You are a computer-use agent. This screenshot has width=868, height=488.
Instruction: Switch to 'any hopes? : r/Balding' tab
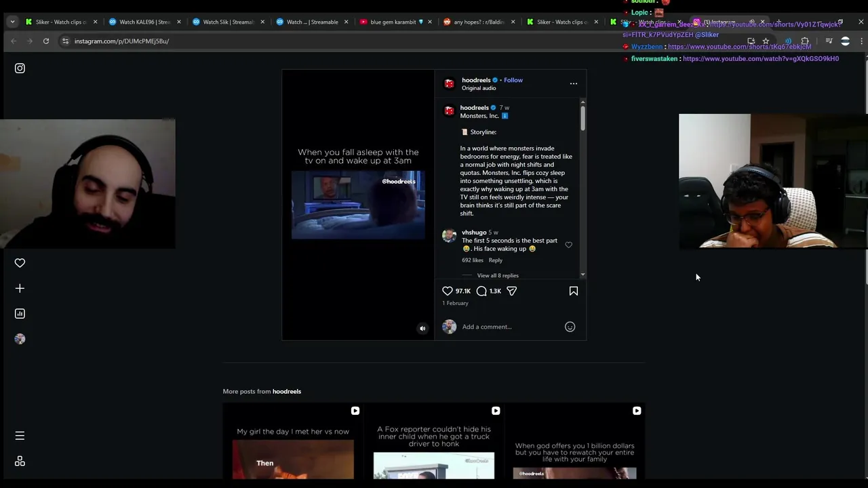click(x=479, y=22)
